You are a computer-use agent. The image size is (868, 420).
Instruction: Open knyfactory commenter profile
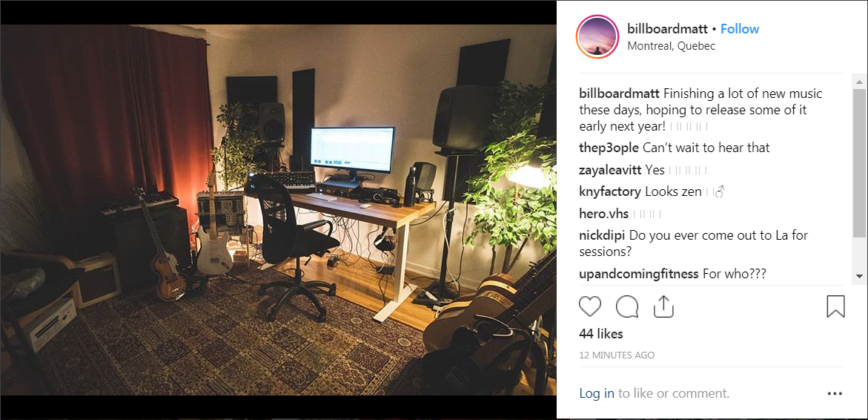click(610, 191)
